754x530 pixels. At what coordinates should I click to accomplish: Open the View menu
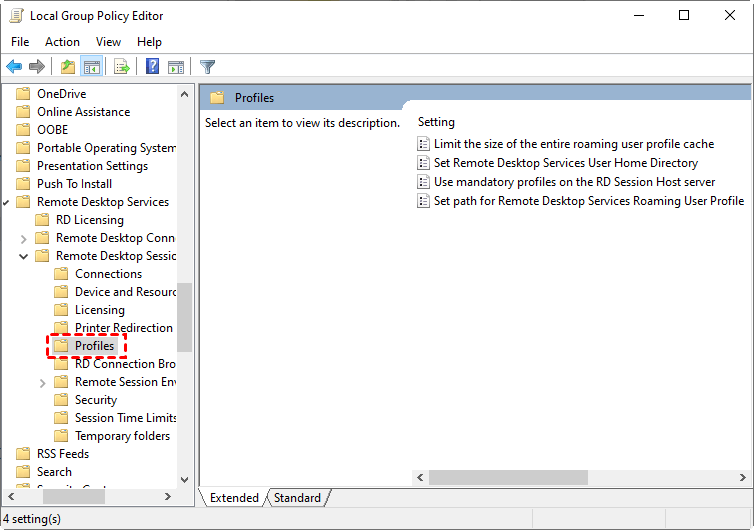click(108, 42)
